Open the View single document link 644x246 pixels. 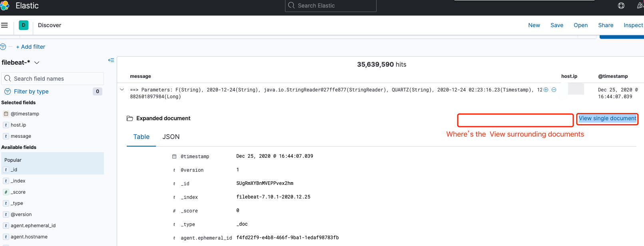[x=608, y=119]
